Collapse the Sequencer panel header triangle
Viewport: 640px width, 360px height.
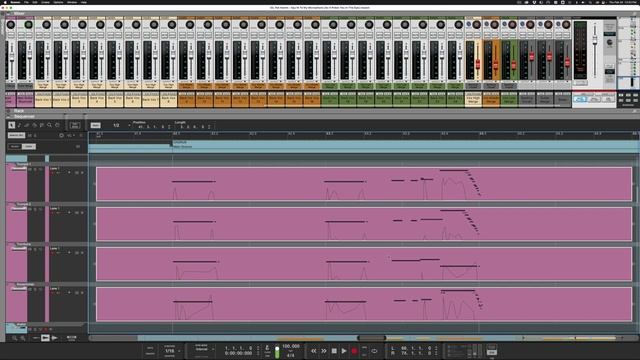click(x=9, y=116)
